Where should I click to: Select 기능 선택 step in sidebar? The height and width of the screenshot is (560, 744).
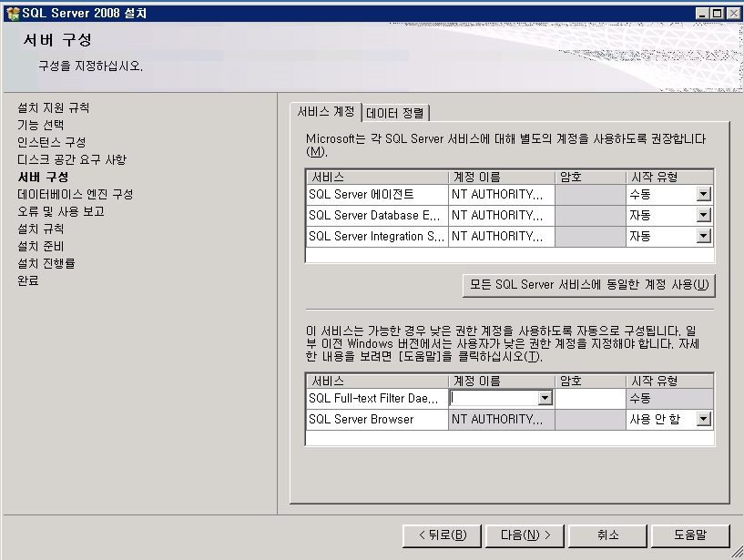tap(40, 125)
